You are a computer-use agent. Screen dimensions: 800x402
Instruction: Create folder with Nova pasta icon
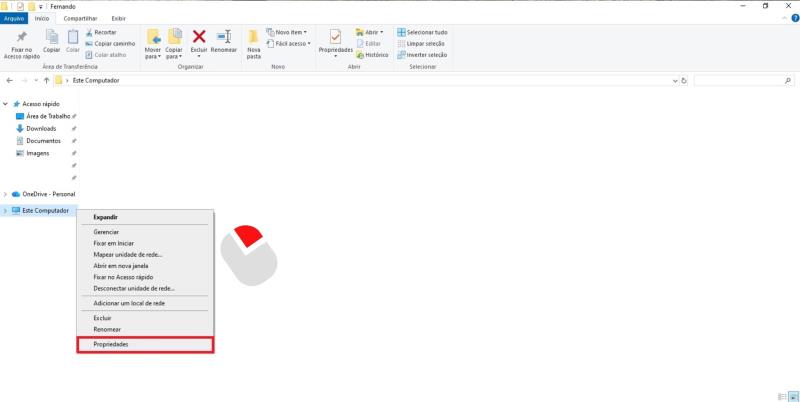coord(254,38)
